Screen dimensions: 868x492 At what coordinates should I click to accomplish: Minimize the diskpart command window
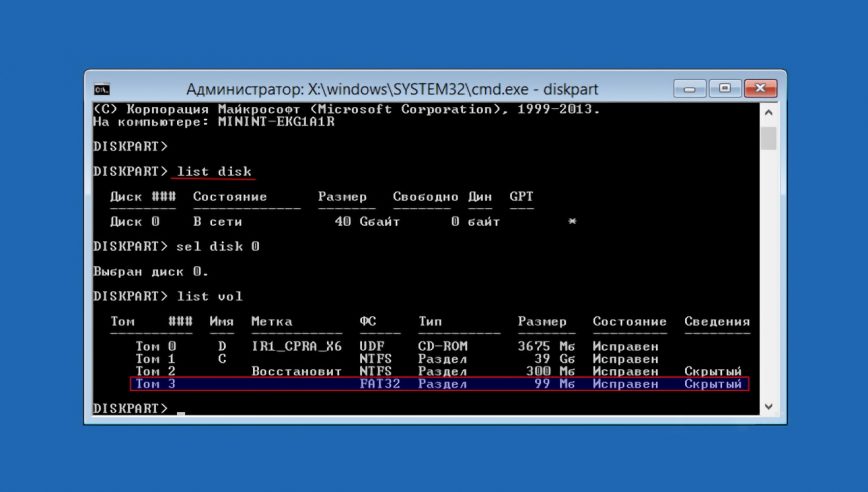point(690,89)
